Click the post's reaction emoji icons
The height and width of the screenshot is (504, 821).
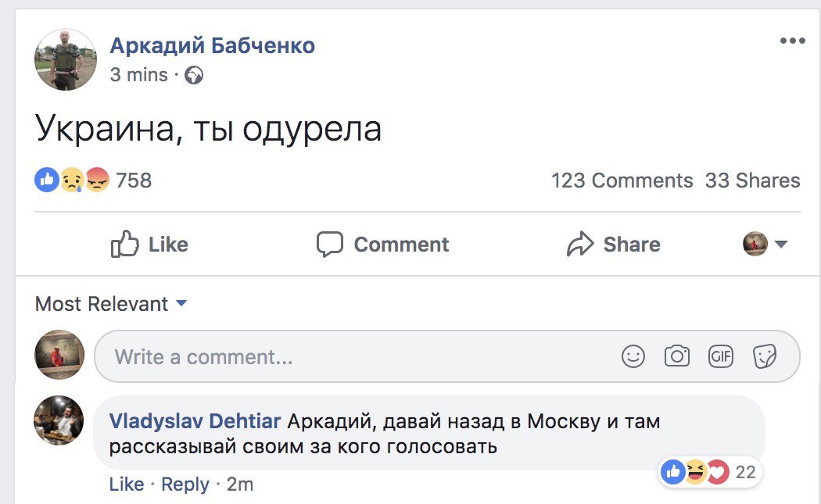point(72,181)
